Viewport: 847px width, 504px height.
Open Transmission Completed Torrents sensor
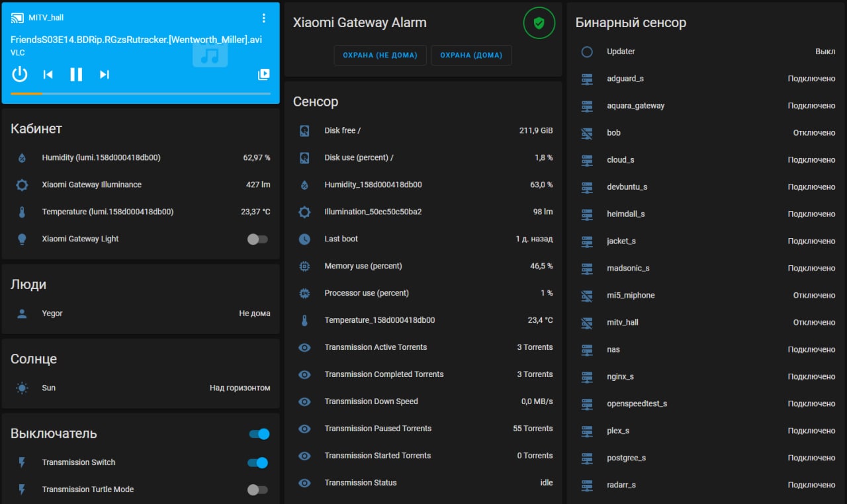pyautogui.click(x=423, y=374)
